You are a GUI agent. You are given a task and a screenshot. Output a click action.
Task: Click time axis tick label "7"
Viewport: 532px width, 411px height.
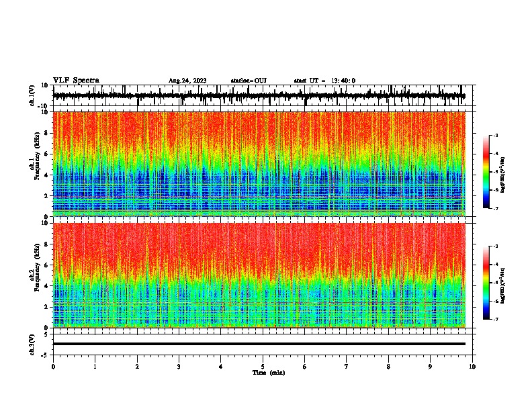pos(347,367)
